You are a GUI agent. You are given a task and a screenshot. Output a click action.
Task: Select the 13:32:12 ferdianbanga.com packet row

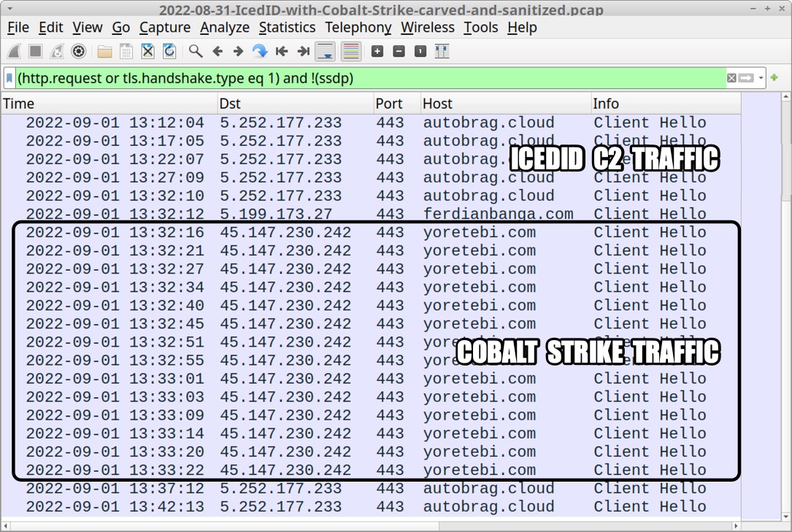click(371, 214)
